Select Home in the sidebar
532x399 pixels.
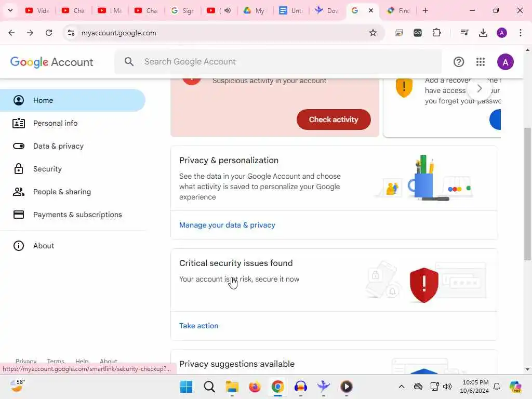[x=73, y=100]
